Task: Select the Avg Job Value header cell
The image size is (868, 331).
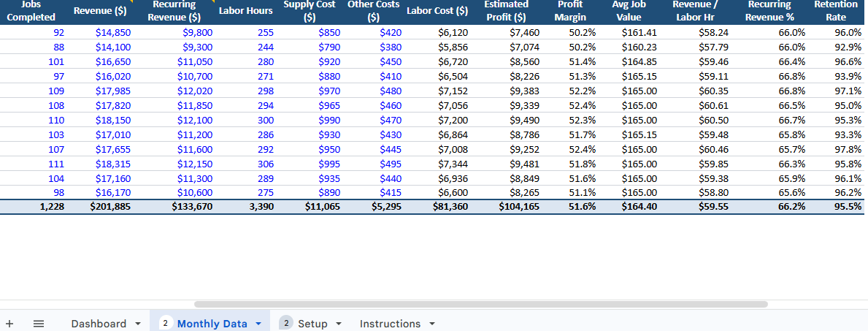Action: click(x=629, y=12)
